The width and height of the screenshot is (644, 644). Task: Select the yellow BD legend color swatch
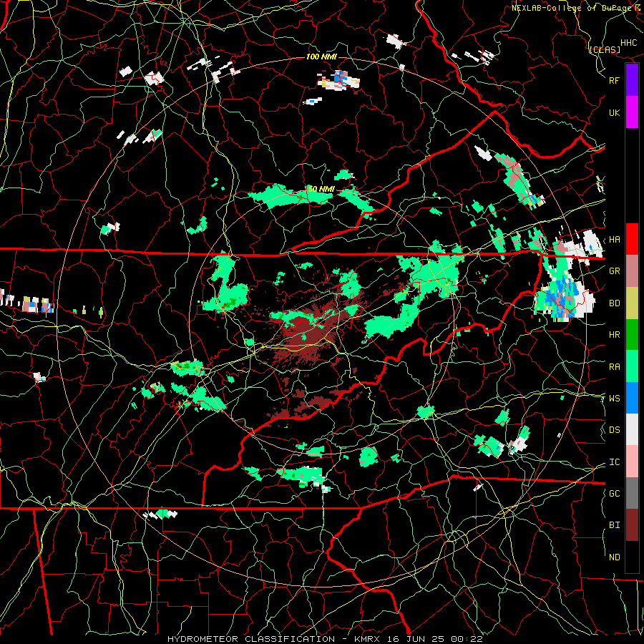tap(632, 303)
